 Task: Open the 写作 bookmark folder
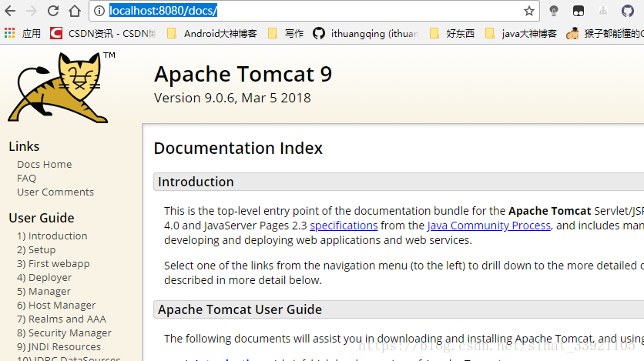286,33
